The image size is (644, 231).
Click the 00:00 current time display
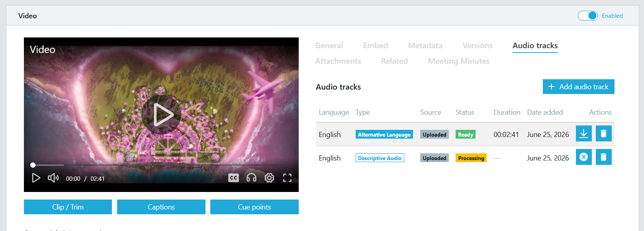click(x=73, y=179)
